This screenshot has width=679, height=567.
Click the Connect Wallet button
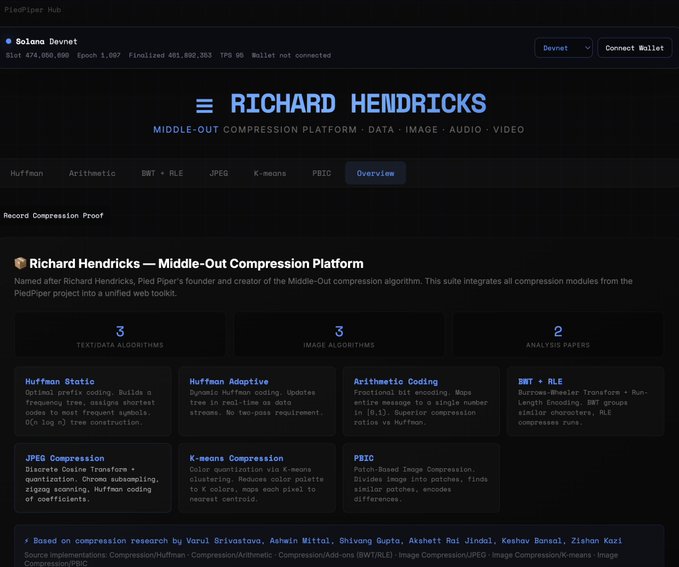634,48
